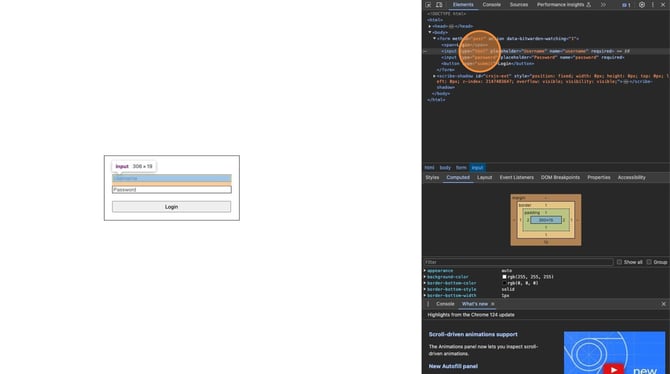Open the DOM Breakpoints pane tab
Screen dimensions: 670x374
click(560, 177)
